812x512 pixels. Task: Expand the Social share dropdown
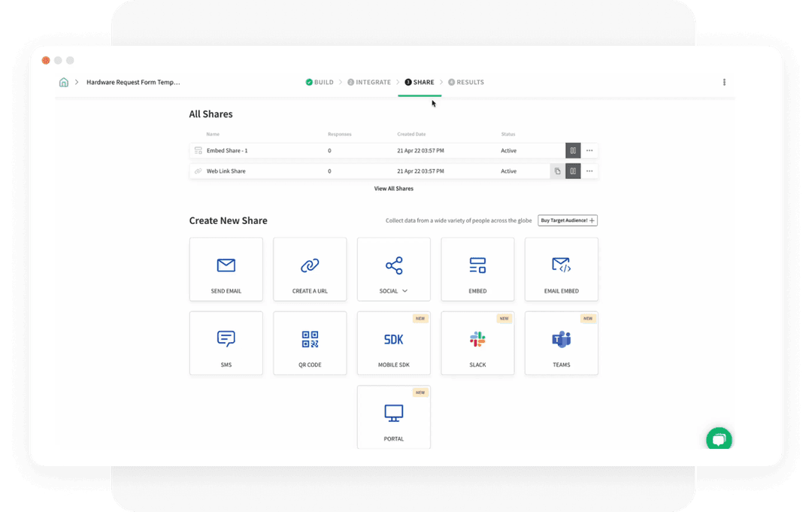tap(404, 291)
